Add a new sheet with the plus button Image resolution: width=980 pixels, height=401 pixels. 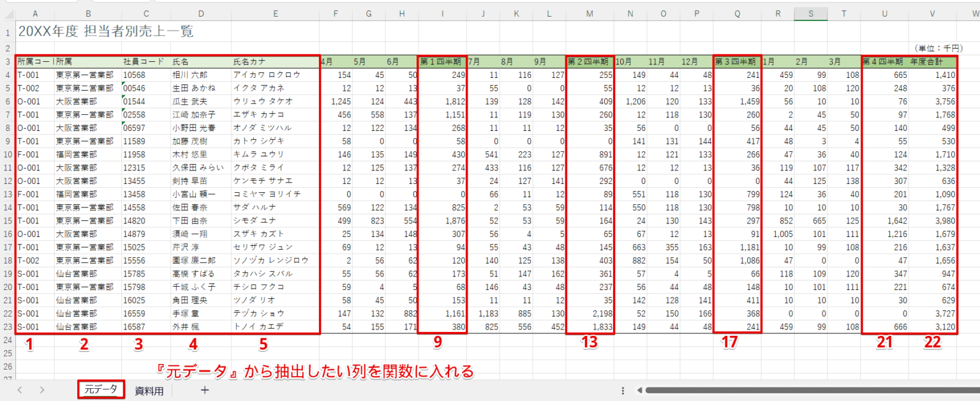click(x=204, y=390)
